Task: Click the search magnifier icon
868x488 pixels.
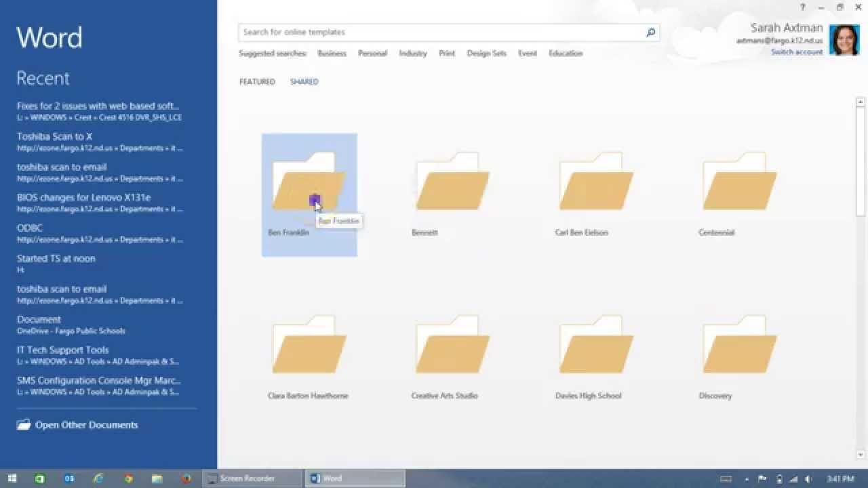Action: point(650,32)
